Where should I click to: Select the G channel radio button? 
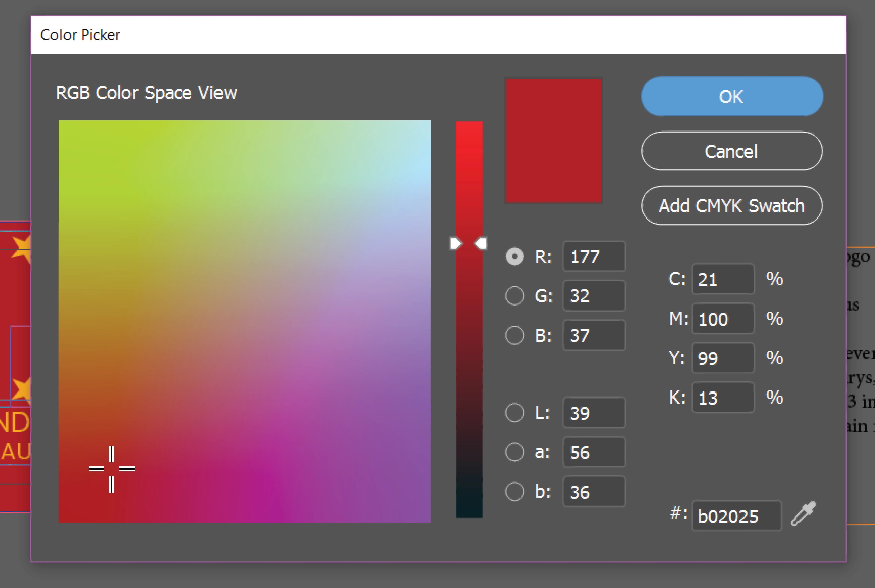coord(514,296)
